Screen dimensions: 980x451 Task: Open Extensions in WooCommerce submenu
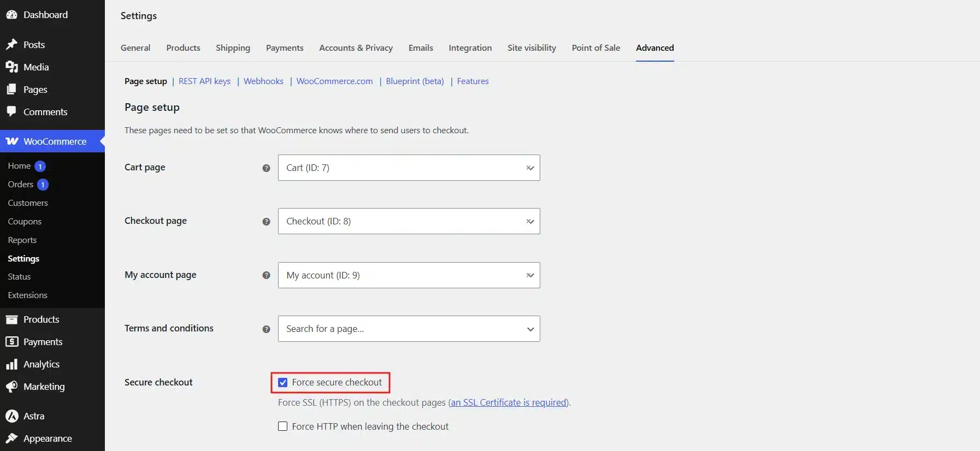[27, 295]
